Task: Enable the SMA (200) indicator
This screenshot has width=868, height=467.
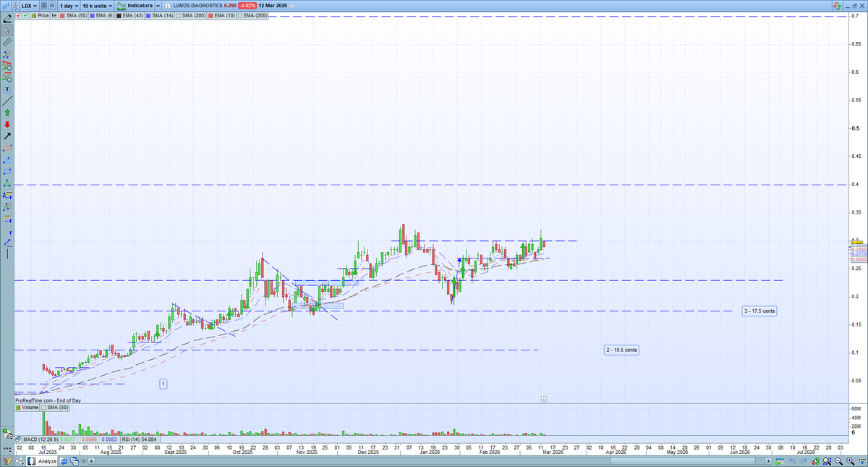Action: point(191,16)
